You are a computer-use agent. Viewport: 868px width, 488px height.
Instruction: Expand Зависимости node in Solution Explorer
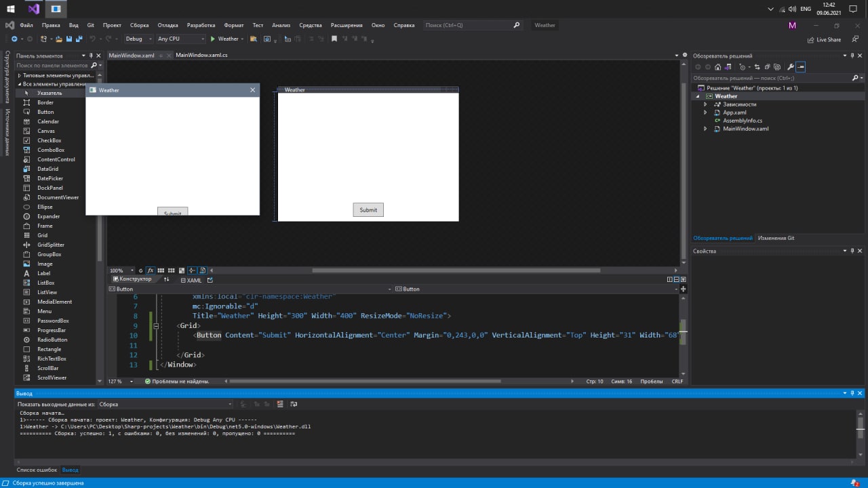(705, 104)
